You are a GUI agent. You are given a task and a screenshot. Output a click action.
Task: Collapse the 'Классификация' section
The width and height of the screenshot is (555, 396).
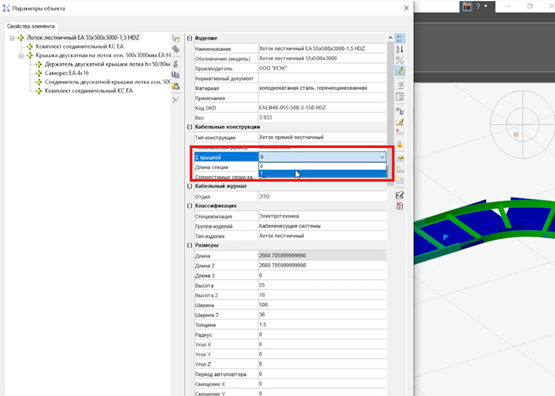pos(190,206)
